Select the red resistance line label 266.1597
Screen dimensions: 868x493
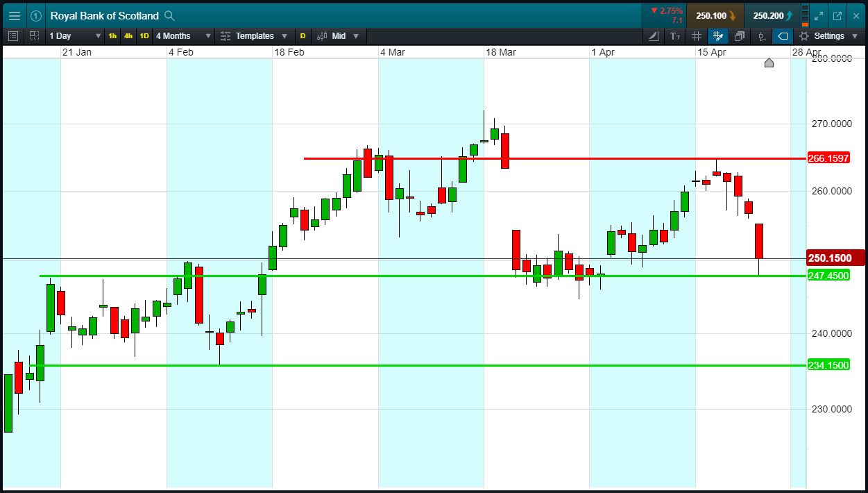(828, 158)
